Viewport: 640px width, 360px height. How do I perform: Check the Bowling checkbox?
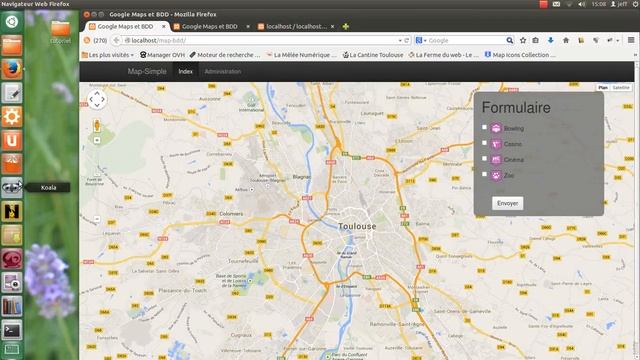point(484,127)
